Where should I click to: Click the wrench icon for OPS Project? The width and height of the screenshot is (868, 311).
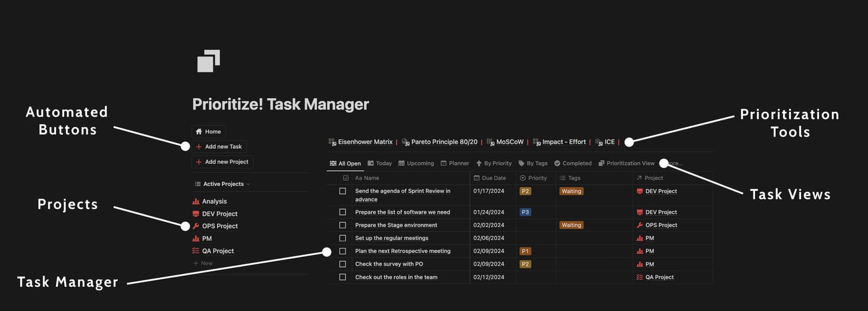[196, 226]
